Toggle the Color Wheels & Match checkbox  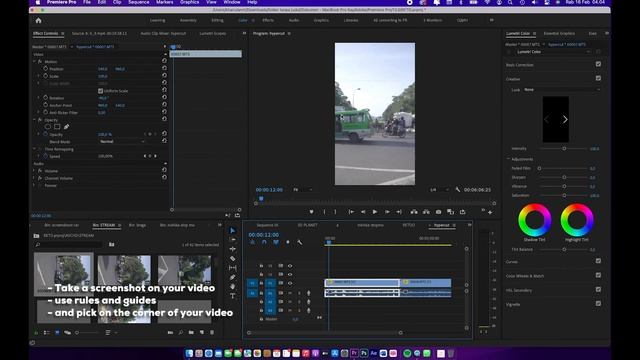point(598,275)
